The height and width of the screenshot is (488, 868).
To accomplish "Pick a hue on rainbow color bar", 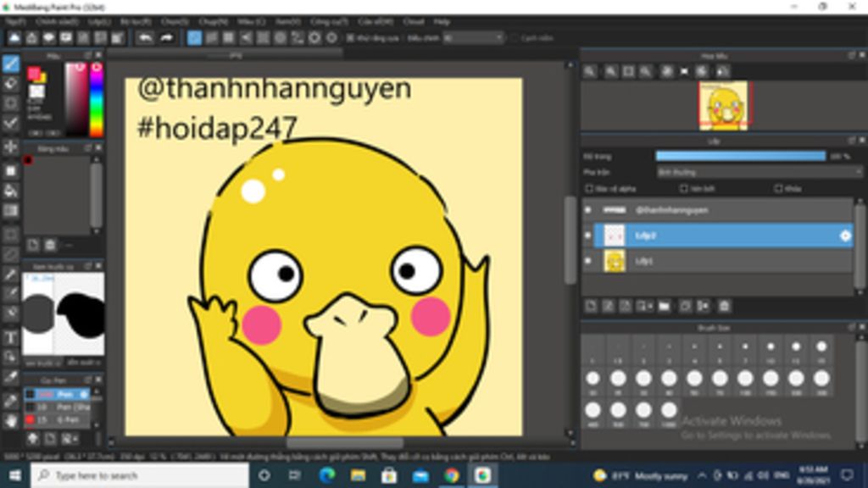I will pos(97,100).
